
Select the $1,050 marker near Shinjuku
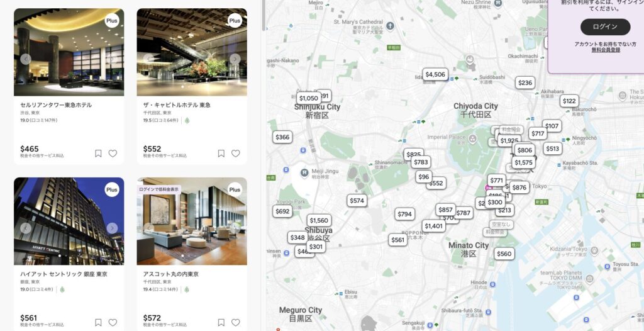(308, 98)
